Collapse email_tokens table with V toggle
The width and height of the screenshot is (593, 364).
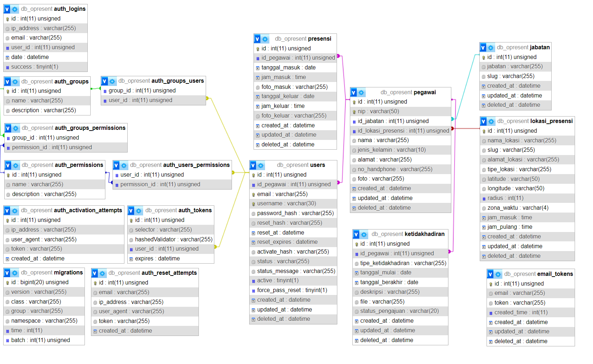click(x=491, y=274)
